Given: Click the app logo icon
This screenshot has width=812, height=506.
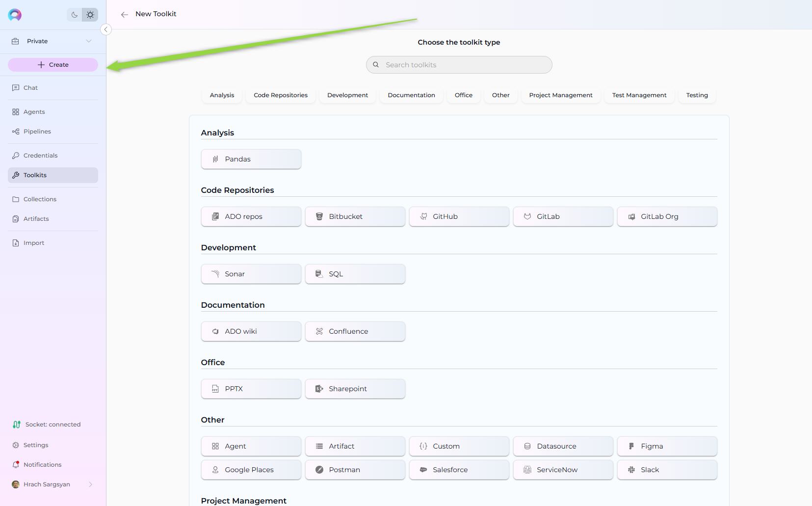Looking at the screenshot, I should (15, 15).
